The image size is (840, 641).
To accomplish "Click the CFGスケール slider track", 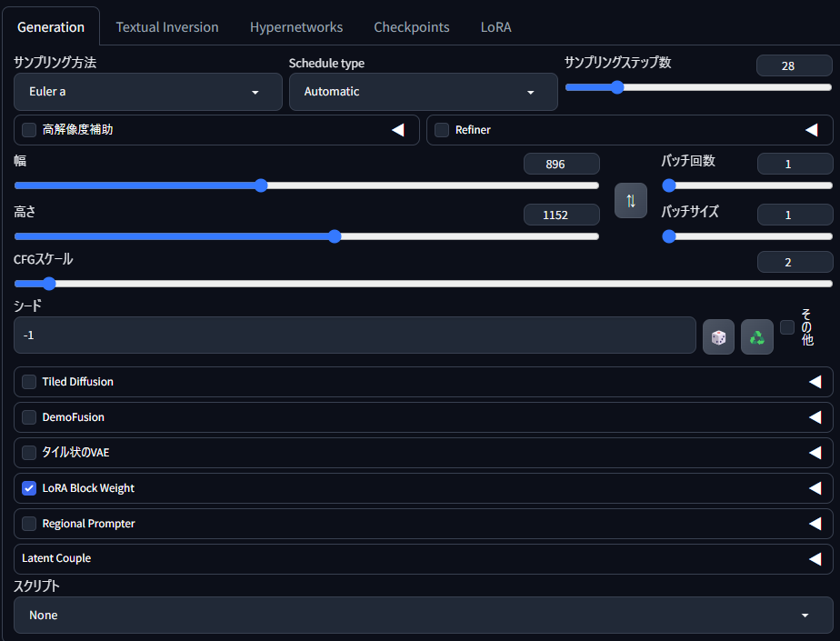I will pyautogui.click(x=423, y=284).
